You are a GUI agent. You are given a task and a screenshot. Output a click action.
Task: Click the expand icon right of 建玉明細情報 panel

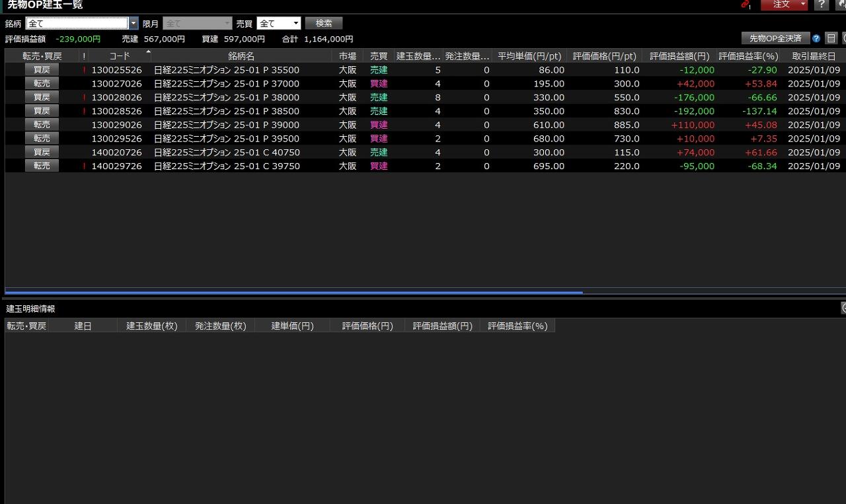tap(843, 308)
